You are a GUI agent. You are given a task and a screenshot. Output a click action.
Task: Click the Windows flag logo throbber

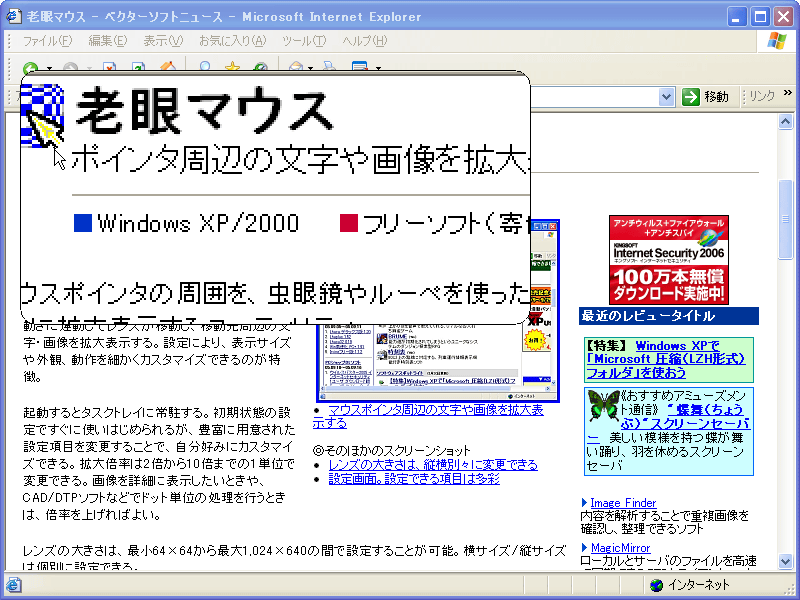[x=777, y=40]
